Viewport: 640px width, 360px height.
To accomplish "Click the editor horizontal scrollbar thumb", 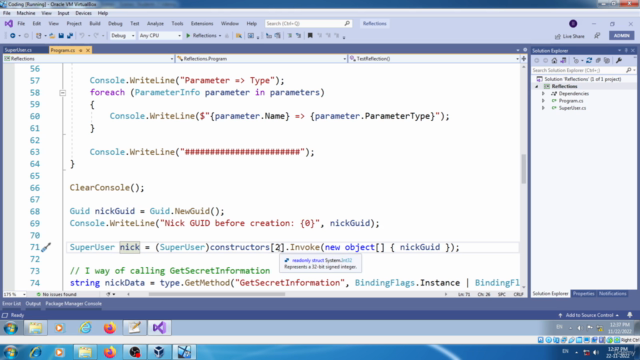I will coord(217,294).
